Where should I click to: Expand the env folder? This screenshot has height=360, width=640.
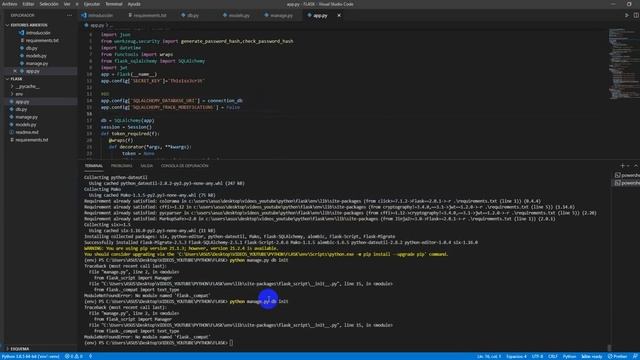(19, 94)
